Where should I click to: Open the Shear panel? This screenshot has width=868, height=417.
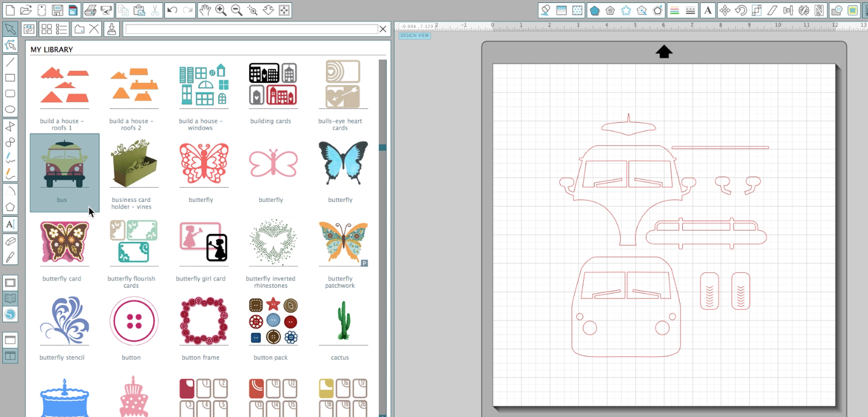click(772, 10)
